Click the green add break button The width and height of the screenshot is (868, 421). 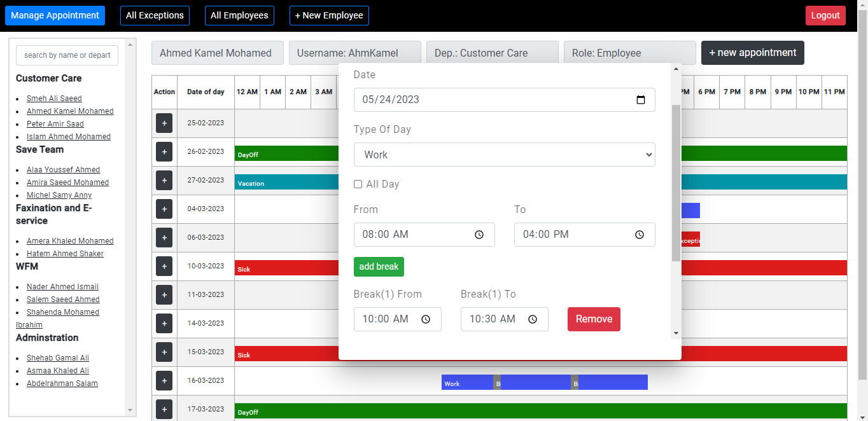coord(379,266)
